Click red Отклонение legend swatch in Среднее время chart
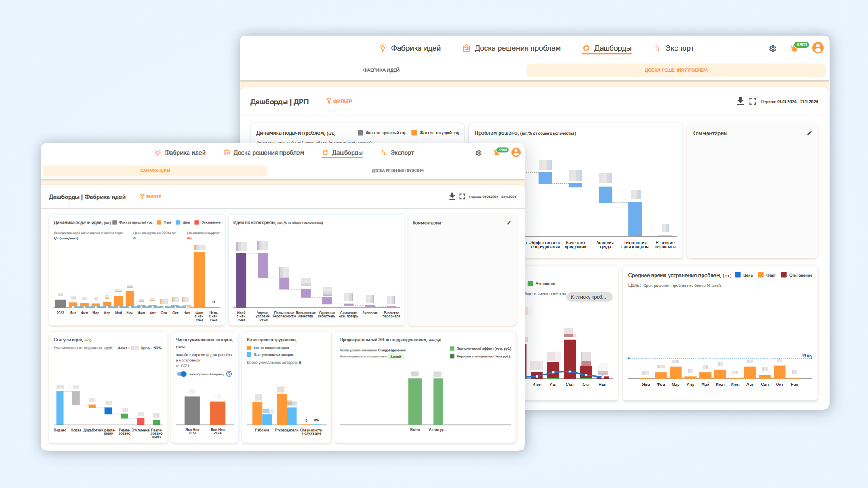The image size is (868, 488). [784, 275]
